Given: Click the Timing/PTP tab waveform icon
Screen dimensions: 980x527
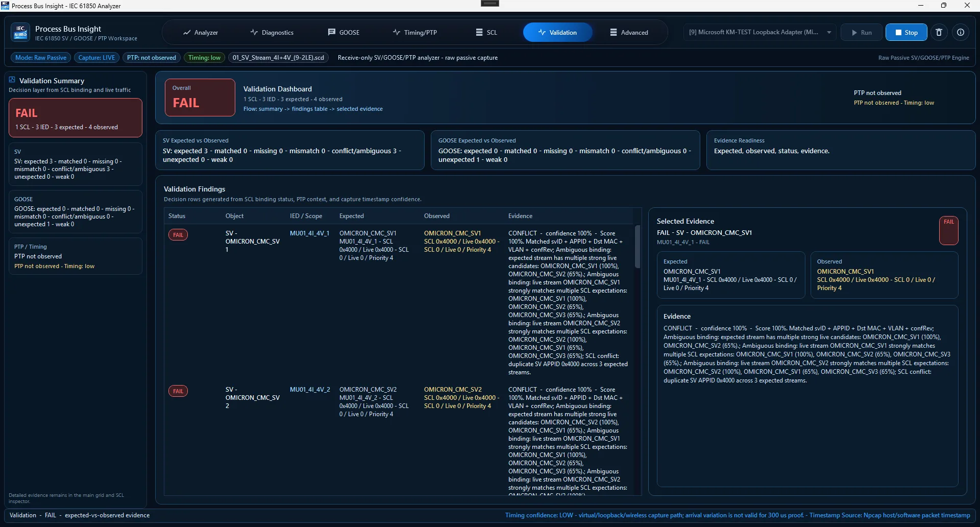Looking at the screenshot, I should [x=397, y=32].
